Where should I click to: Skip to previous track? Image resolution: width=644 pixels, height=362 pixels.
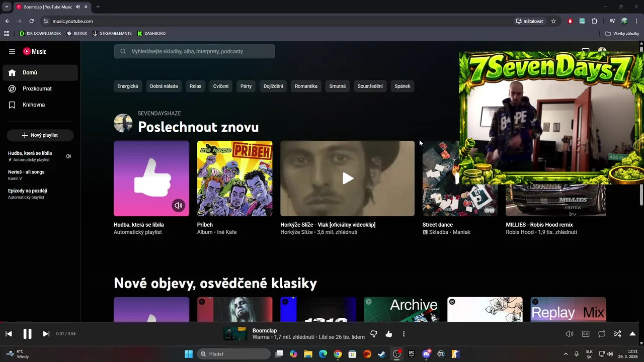click(9, 334)
